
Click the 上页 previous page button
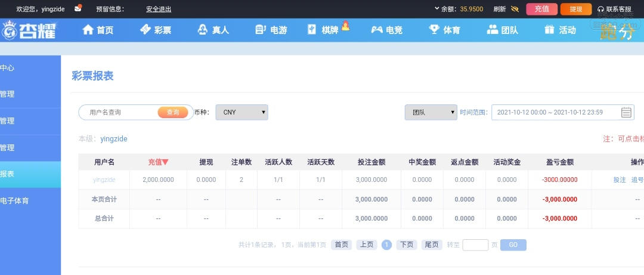coord(366,245)
